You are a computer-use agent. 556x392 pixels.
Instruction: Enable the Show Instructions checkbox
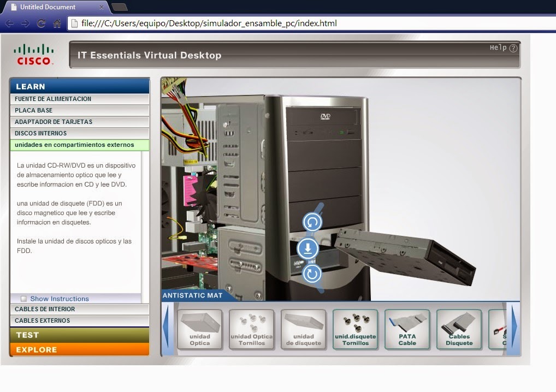click(24, 299)
